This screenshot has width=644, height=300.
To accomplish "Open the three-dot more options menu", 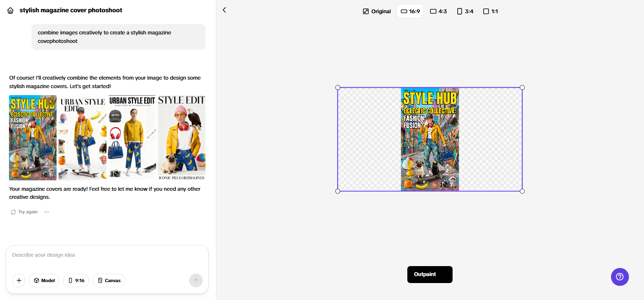I will coord(46,212).
